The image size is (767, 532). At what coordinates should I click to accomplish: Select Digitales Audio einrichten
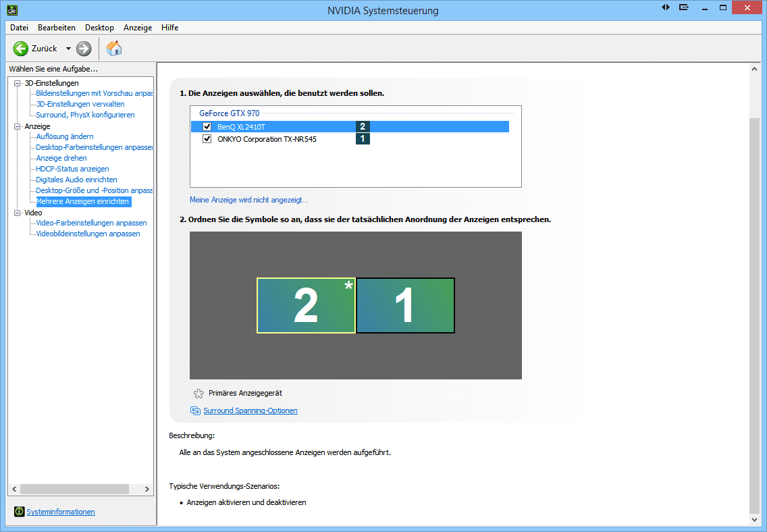(x=76, y=180)
